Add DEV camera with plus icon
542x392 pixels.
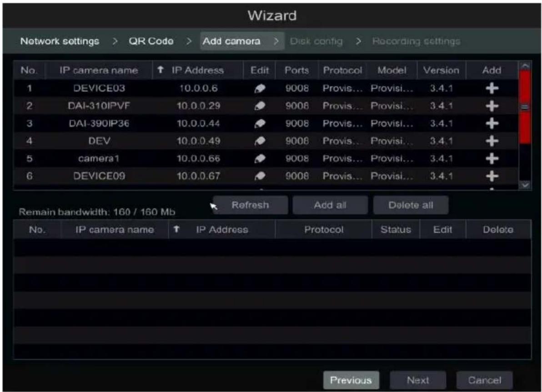(492, 141)
